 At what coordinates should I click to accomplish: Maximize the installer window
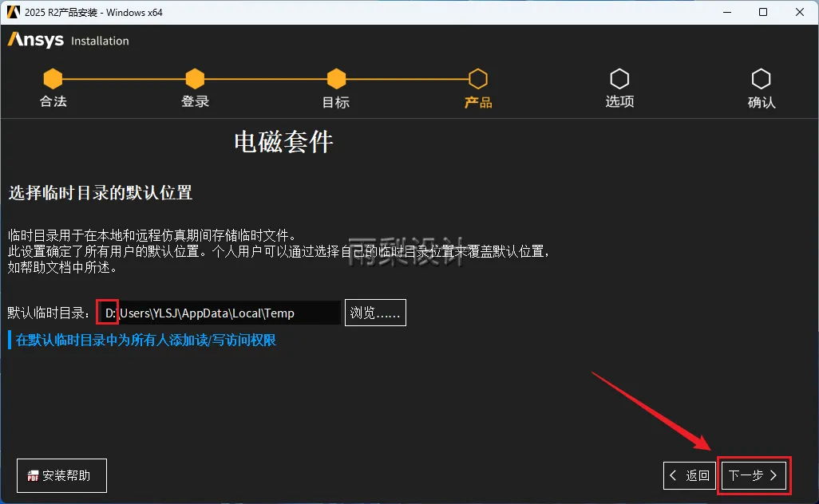763,12
